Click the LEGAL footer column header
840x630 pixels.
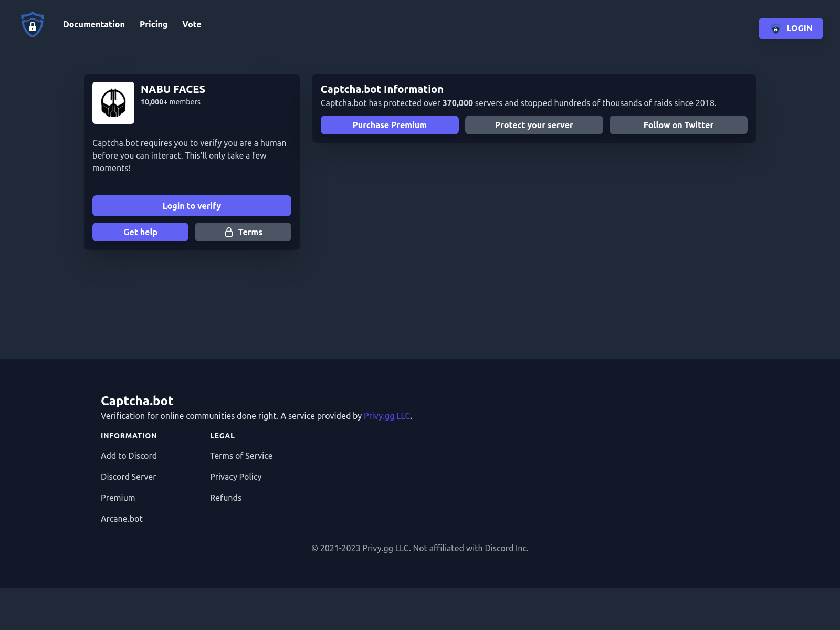(x=222, y=436)
